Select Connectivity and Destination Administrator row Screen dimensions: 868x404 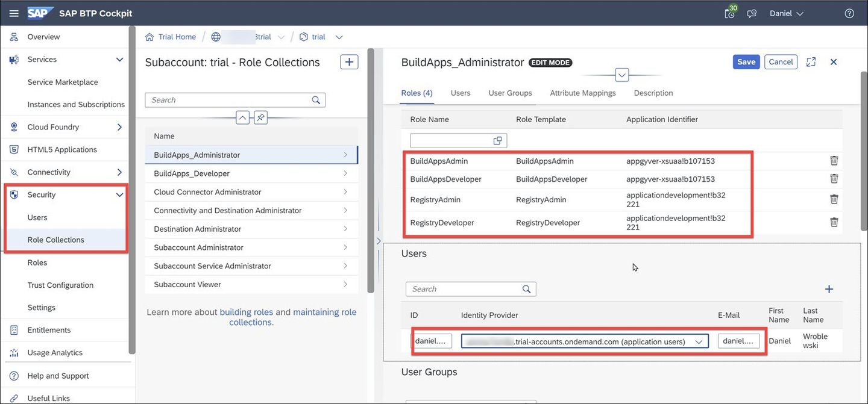pos(251,211)
